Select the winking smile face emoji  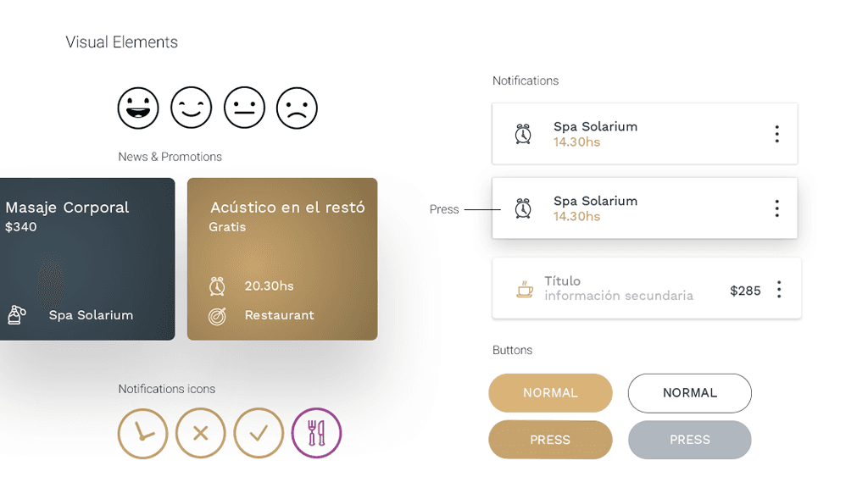tap(191, 108)
